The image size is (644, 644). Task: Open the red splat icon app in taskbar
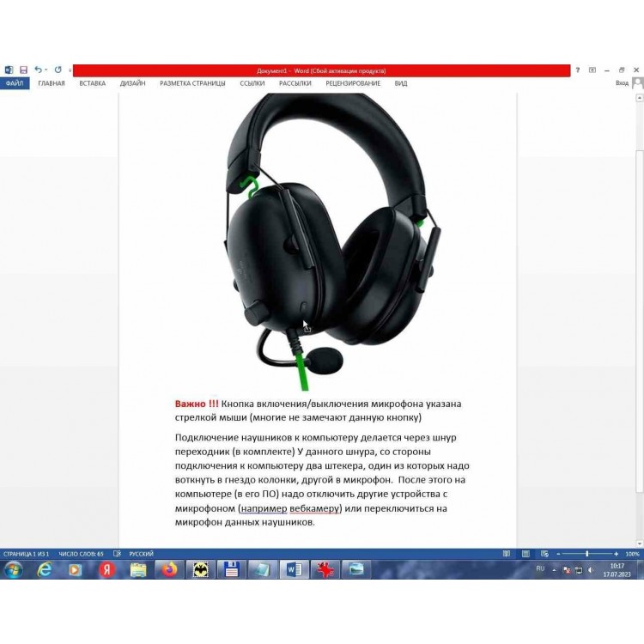tap(325, 570)
